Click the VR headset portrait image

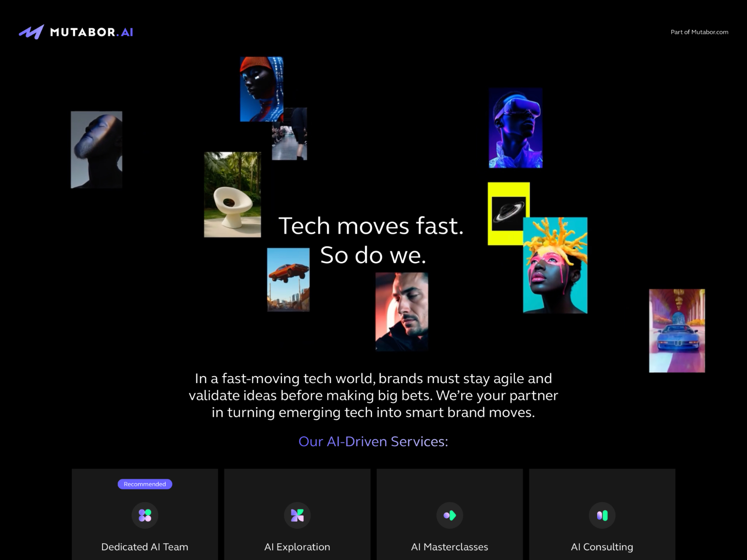click(x=515, y=128)
